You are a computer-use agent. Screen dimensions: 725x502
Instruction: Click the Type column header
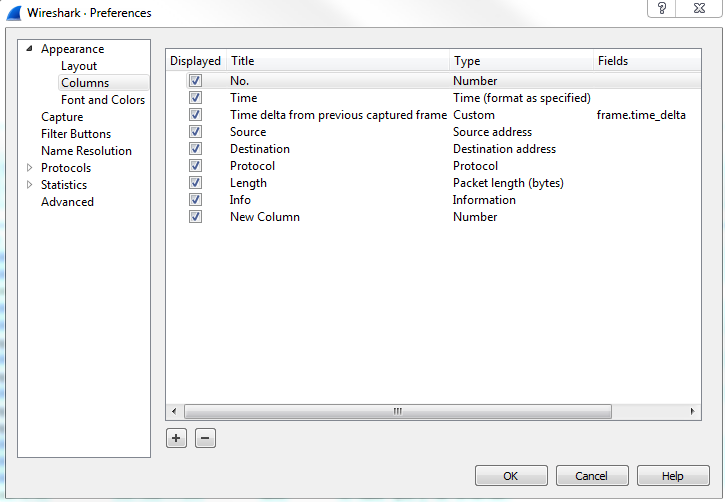pyautogui.click(x=522, y=61)
